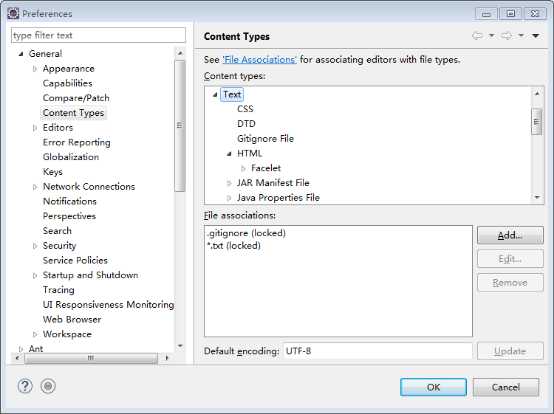The height and width of the screenshot is (414, 554).
Task: Click the Add... button
Action: click(x=510, y=235)
